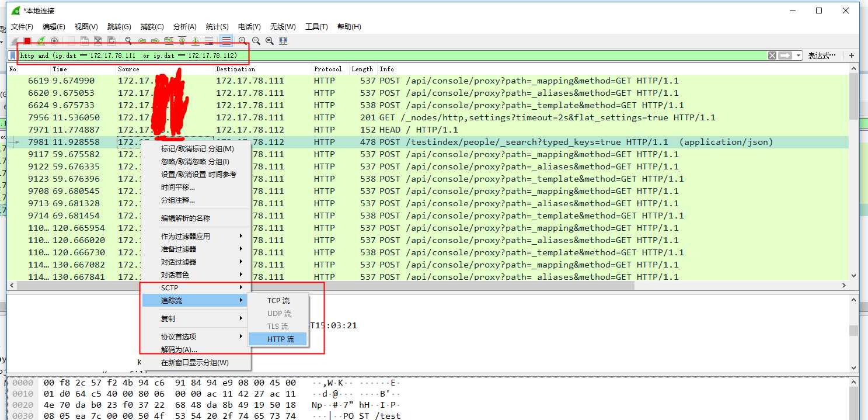The image size is (868, 420).
Task: Open the 无线(W) menu
Action: coord(283,27)
